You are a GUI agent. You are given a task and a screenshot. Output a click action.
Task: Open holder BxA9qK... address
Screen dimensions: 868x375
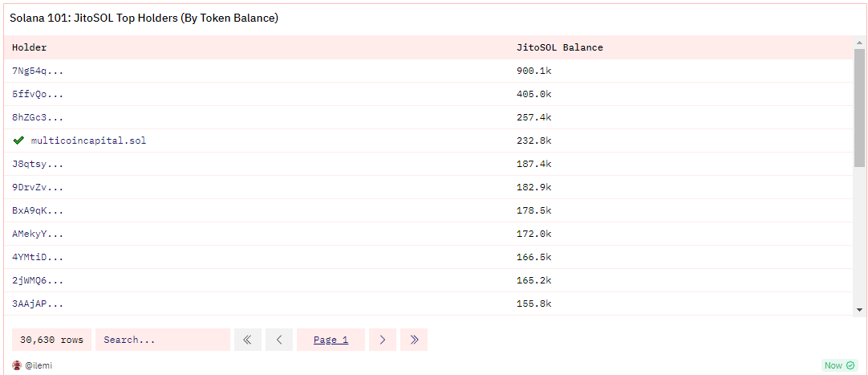38,210
